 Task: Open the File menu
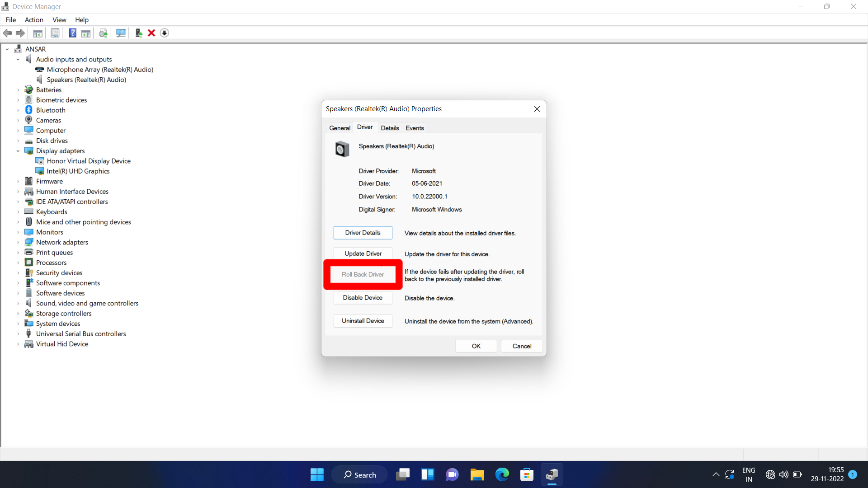coord(11,19)
